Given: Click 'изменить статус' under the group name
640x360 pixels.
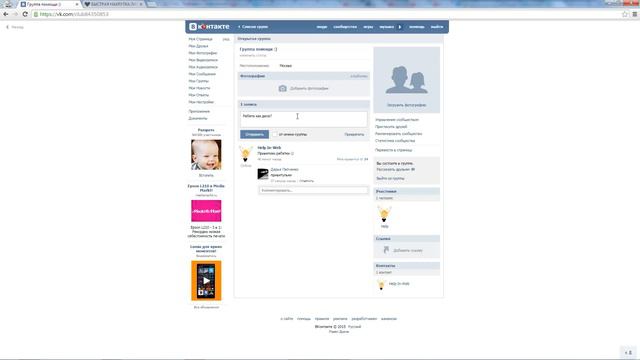Looking at the screenshot, I should (253, 55).
